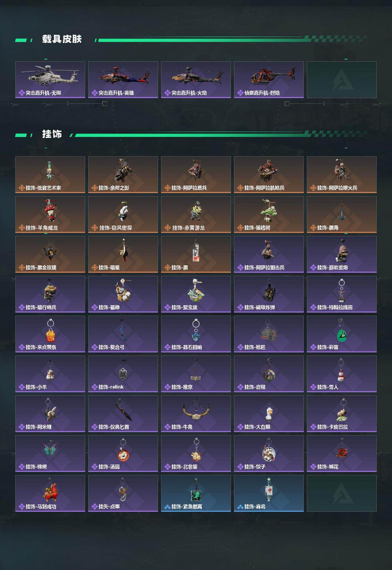This screenshot has width=392, height=570.
Task: Click the 挂饰-来点薯条 fries charm
Action: [x=50, y=334]
